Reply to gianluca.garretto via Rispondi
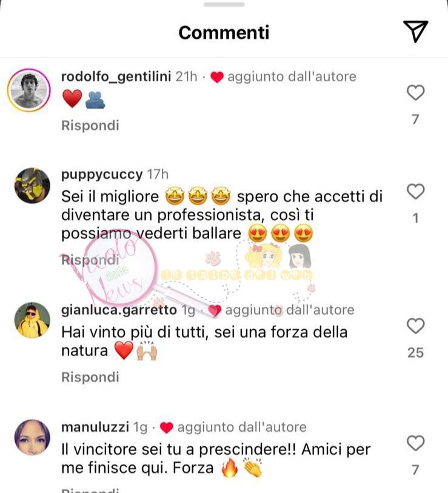Screen dimensions: 448x493 (x=90, y=377)
